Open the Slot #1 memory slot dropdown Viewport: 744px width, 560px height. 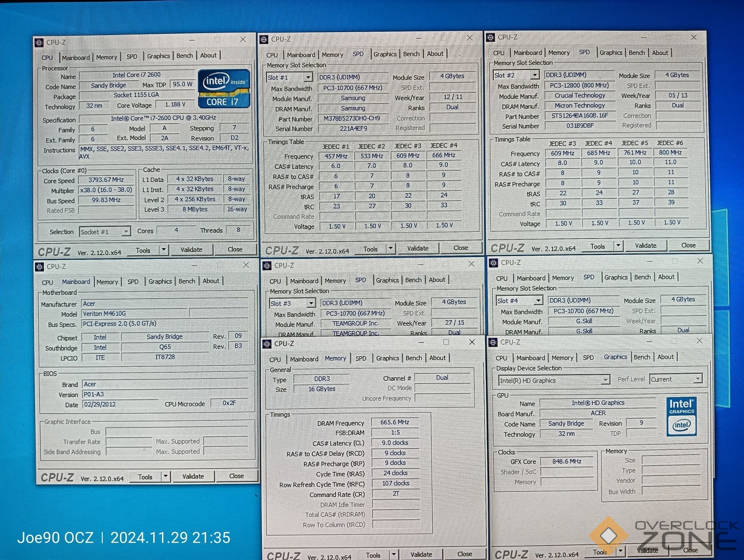click(x=308, y=77)
